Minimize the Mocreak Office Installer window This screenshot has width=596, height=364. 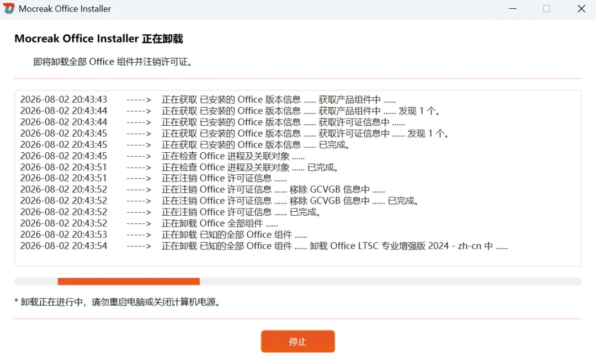[x=513, y=8]
